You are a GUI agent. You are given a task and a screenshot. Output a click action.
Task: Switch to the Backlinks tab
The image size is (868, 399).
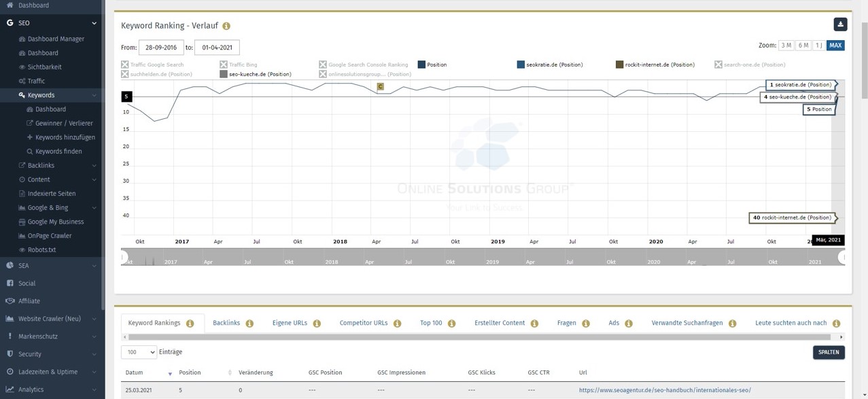point(226,323)
